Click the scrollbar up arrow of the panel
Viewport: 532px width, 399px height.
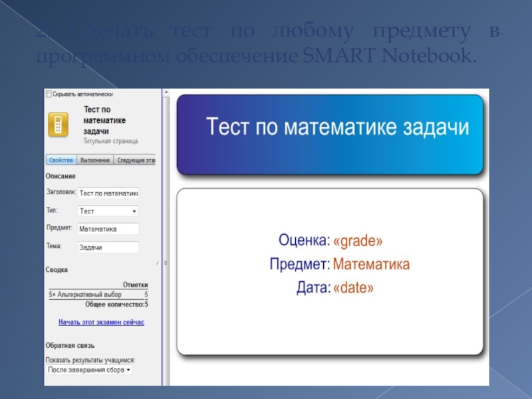[166, 92]
